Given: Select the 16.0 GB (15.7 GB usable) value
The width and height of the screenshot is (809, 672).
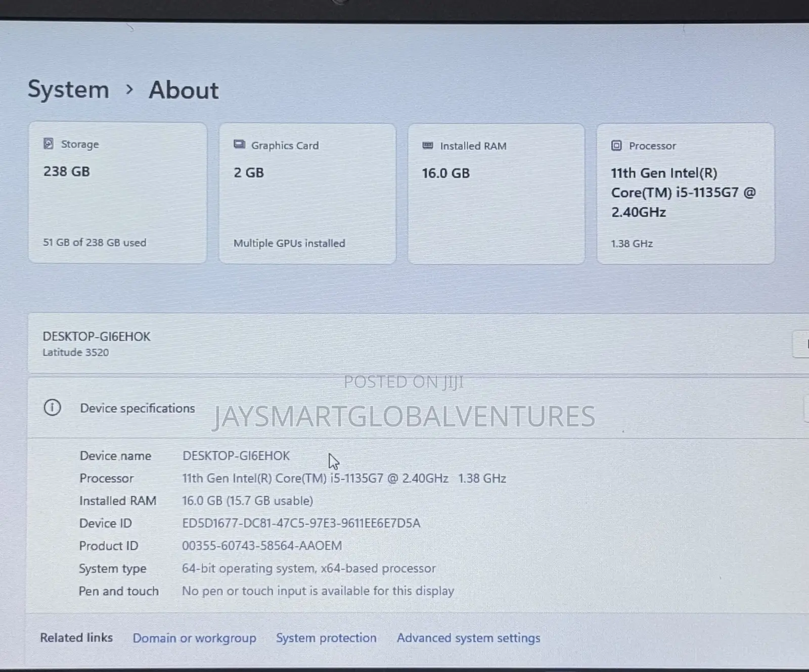Looking at the screenshot, I should pyautogui.click(x=248, y=501).
